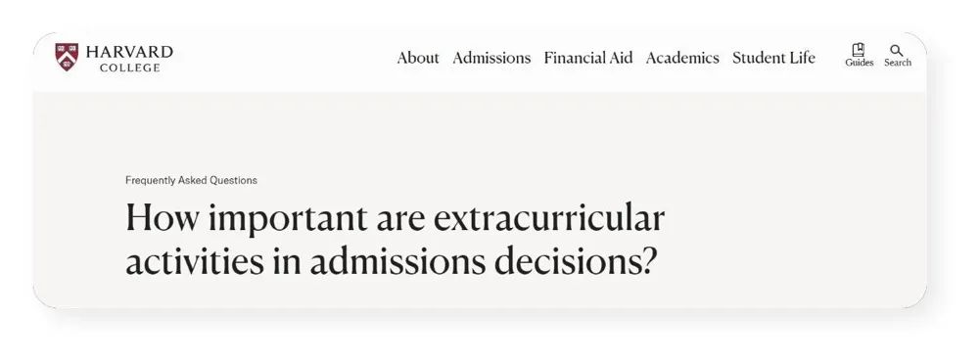Click the Harvard shield logo

click(67, 57)
